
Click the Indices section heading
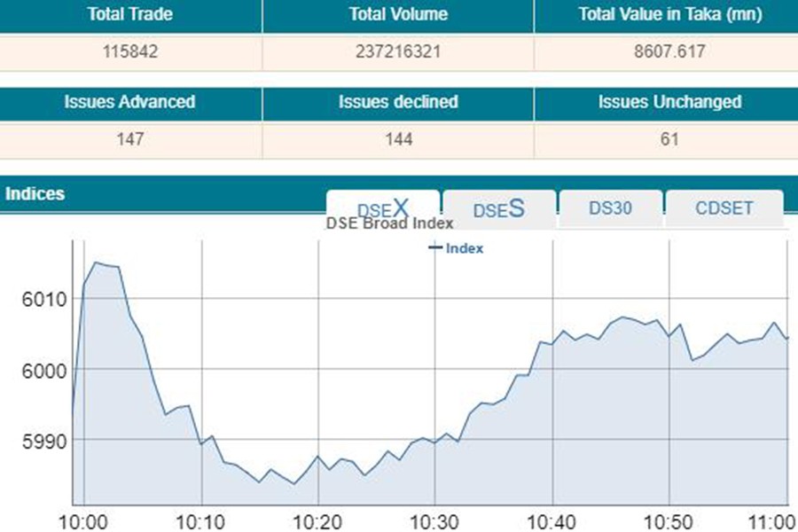pyautogui.click(x=35, y=193)
